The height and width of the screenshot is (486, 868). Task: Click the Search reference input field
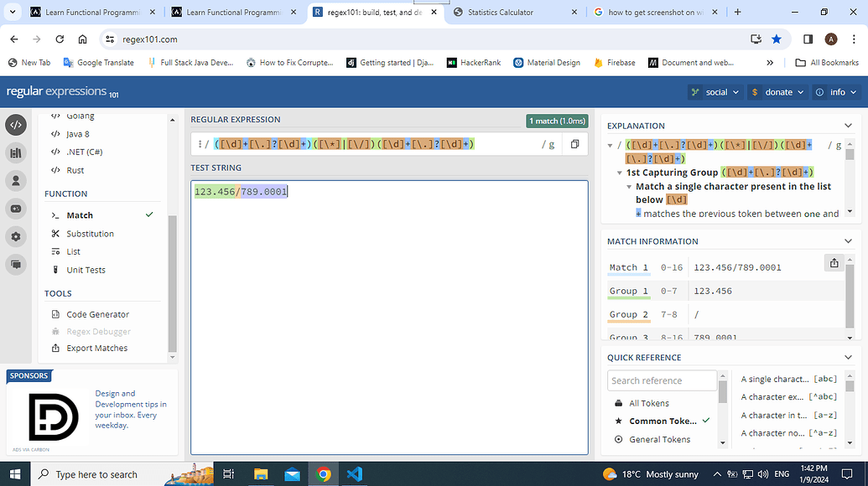(x=662, y=380)
